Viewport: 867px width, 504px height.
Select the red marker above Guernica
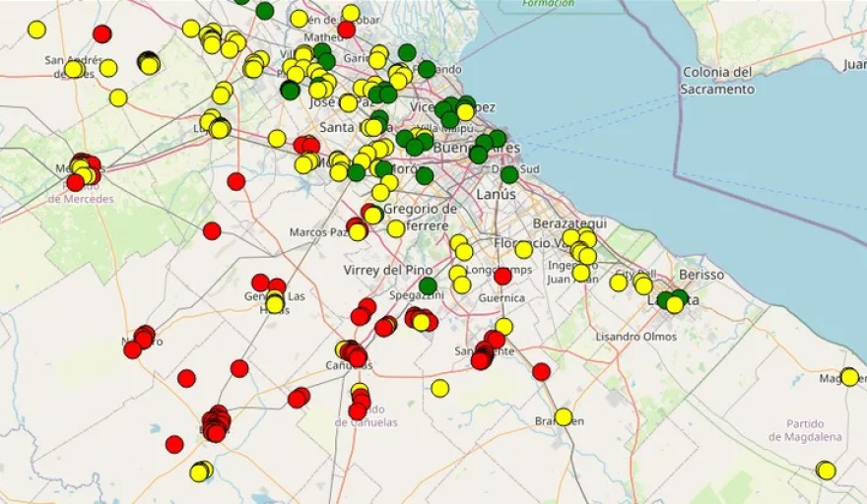502,276
